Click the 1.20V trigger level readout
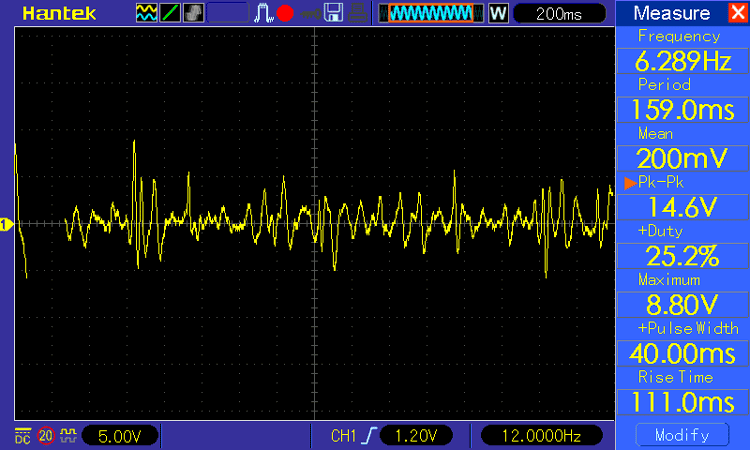750x450 pixels. tap(416, 436)
